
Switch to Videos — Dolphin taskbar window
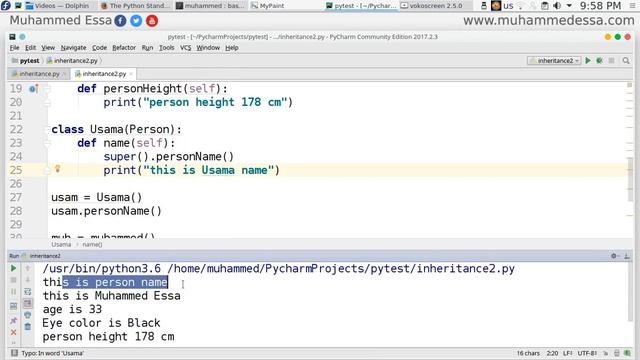coord(58,6)
